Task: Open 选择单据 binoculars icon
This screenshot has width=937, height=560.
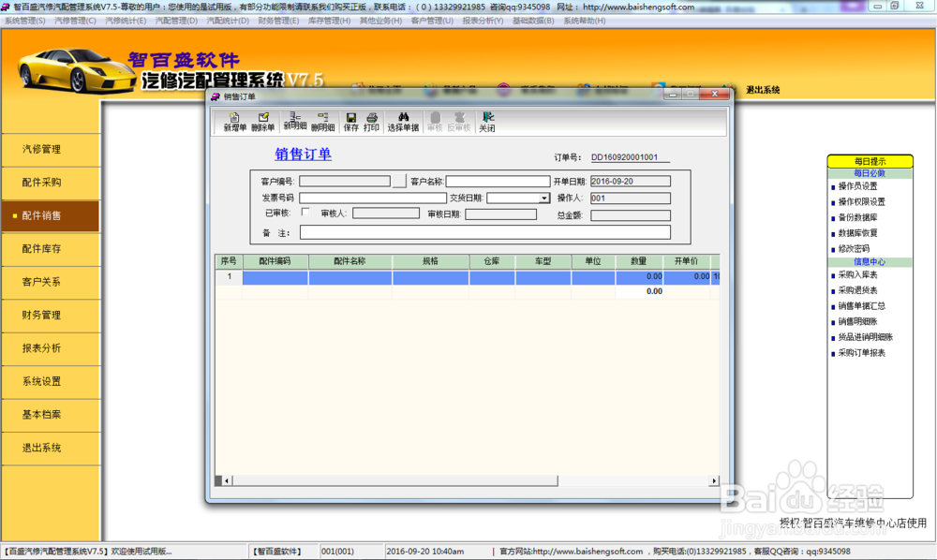Action: 403,122
